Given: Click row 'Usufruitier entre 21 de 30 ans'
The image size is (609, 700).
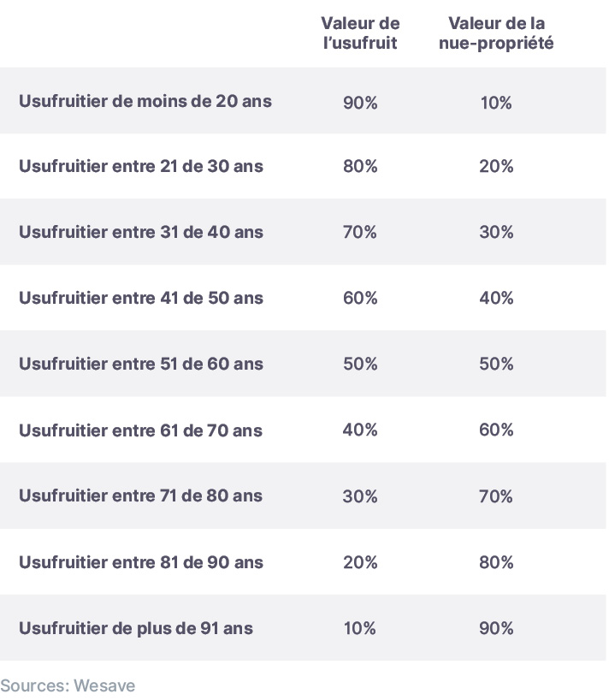Looking at the screenshot, I should 303,166.
